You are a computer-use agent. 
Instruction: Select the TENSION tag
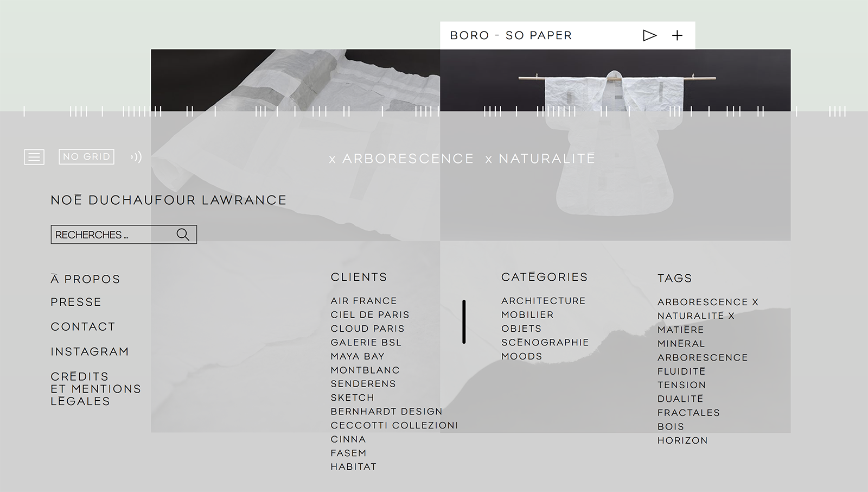681,385
